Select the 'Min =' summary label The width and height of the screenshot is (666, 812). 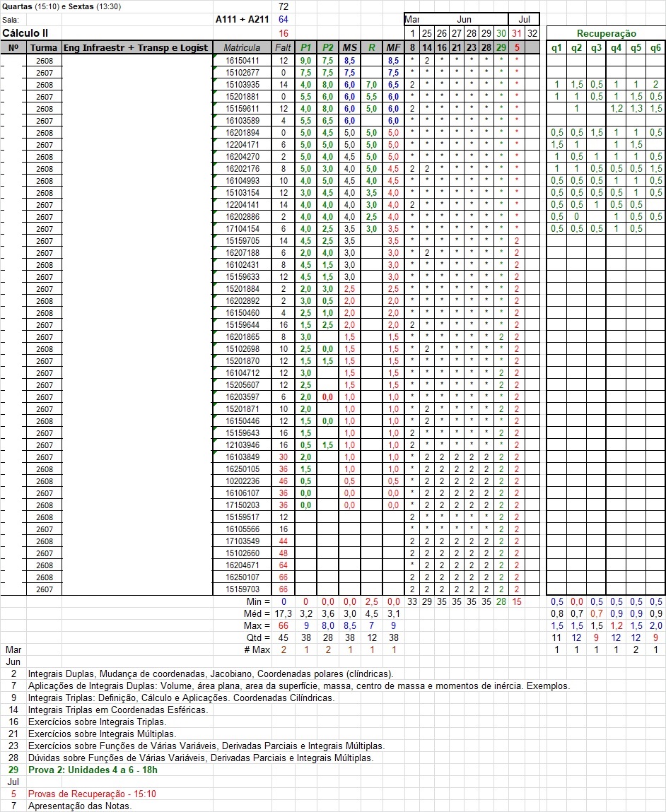(257, 601)
